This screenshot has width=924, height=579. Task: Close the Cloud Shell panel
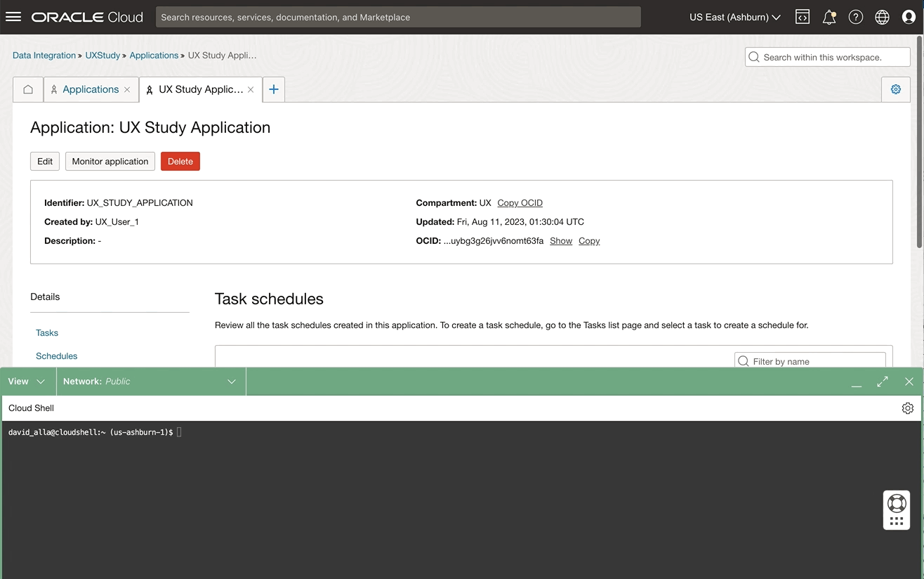click(x=909, y=382)
